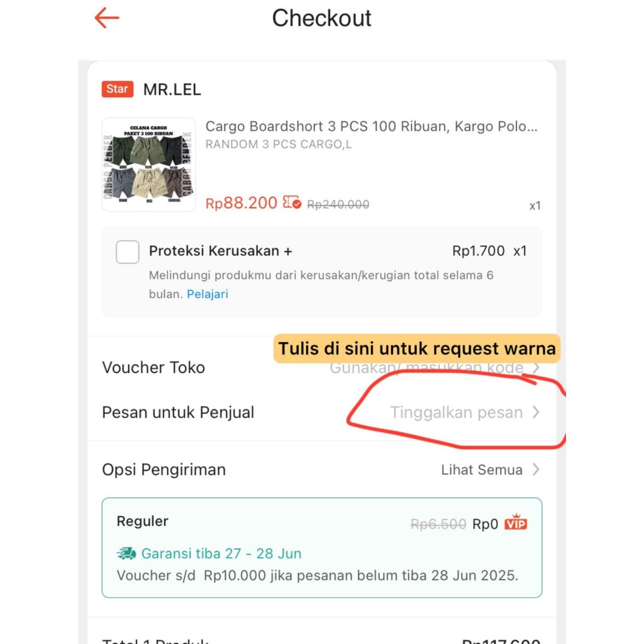
Task: Select the Reguler shipping option card
Action: pos(321,548)
